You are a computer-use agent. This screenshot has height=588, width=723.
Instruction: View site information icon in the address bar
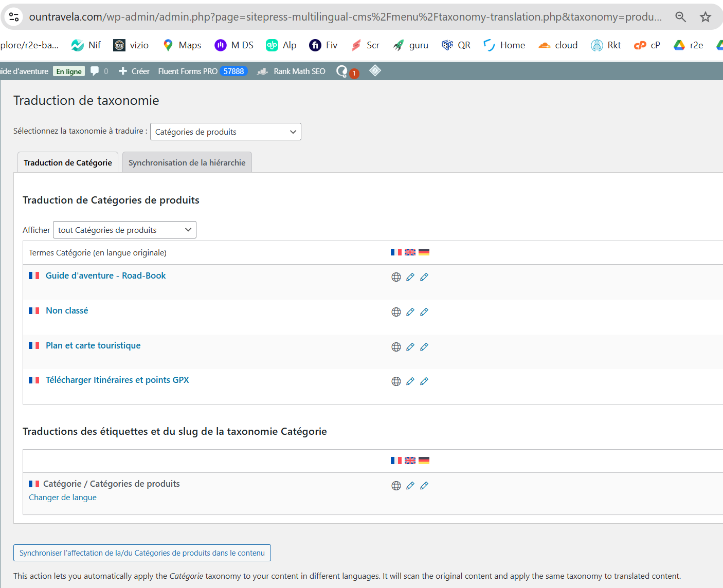pyautogui.click(x=14, y=17)
